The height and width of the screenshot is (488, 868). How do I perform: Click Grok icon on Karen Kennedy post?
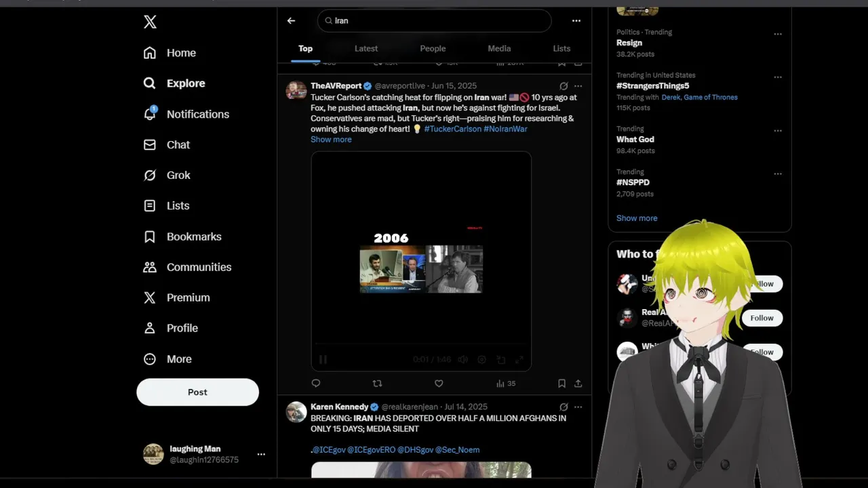[564, 407]
